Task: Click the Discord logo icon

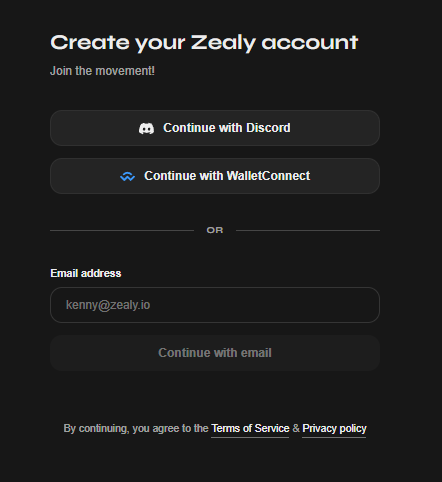Action: (146, 128)
